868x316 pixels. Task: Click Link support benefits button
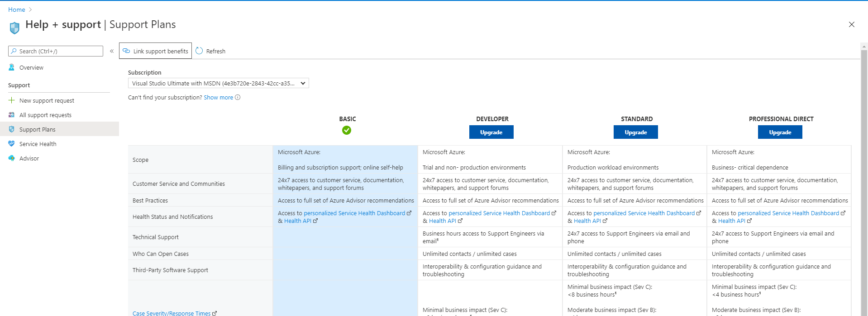pos(155,51)
